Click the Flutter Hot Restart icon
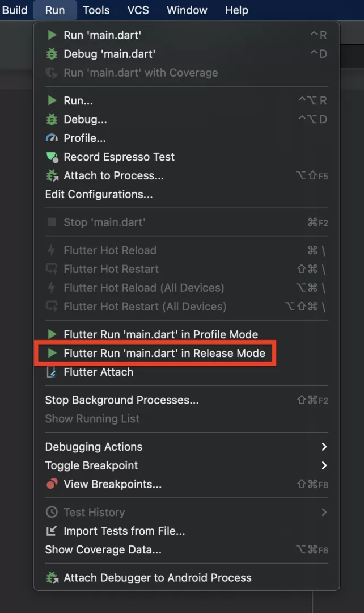 pyautogui.click(x=52, y=268)
